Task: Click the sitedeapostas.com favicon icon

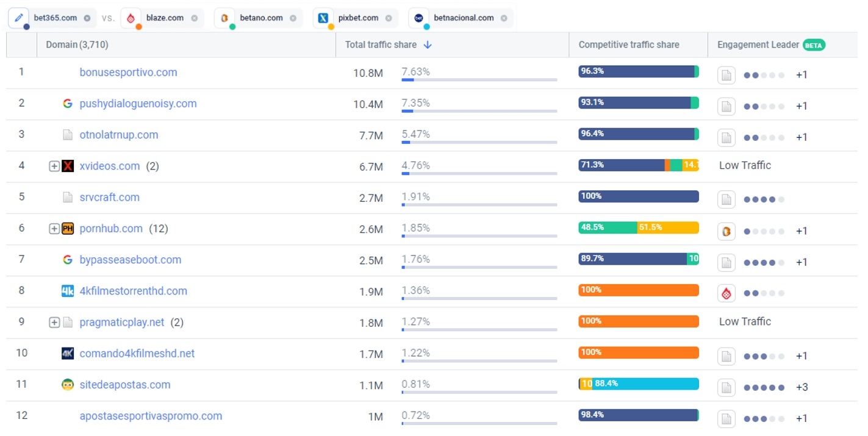Action: tap(68, 385)
